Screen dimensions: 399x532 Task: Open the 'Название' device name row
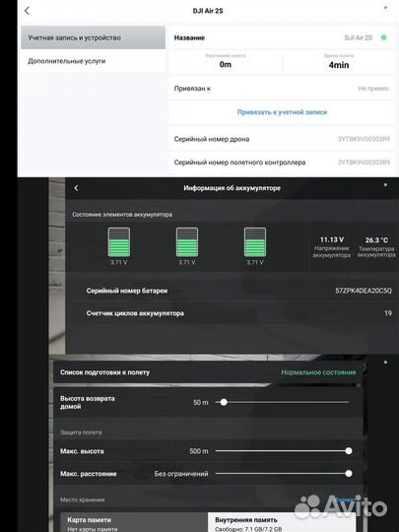(282, 37)
